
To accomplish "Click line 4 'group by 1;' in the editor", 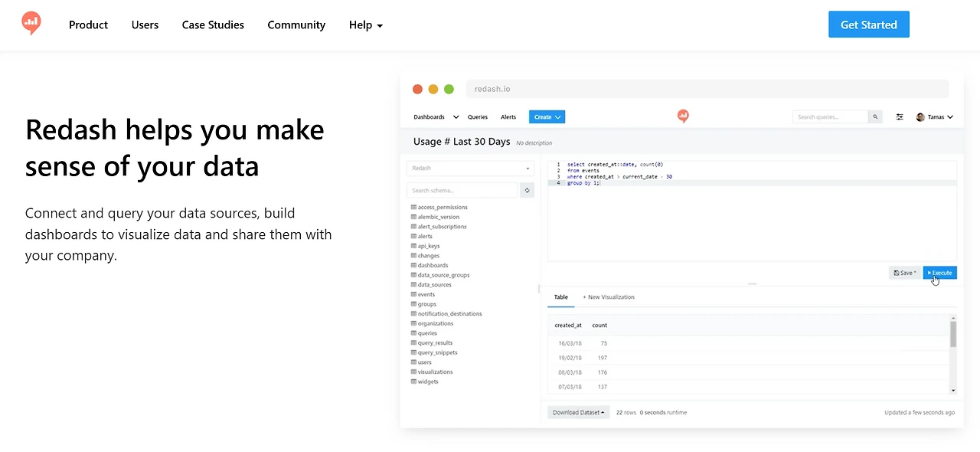I will [583, 183].
